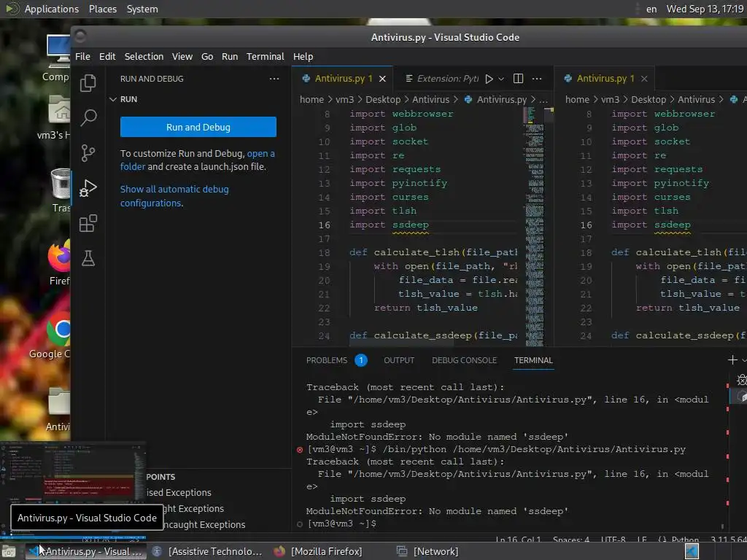Open the Edit menu
Screen dimensions: 747x560
(x=107, y=57)
